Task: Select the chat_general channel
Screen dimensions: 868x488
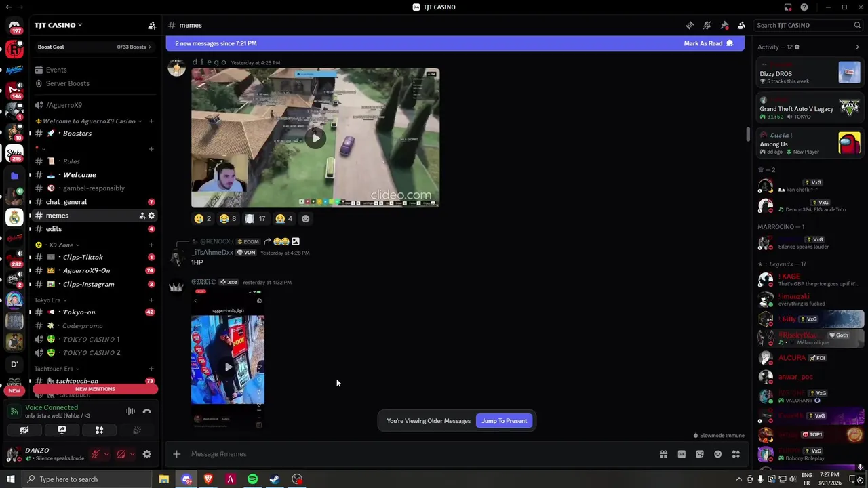Action: pos(94,202)
